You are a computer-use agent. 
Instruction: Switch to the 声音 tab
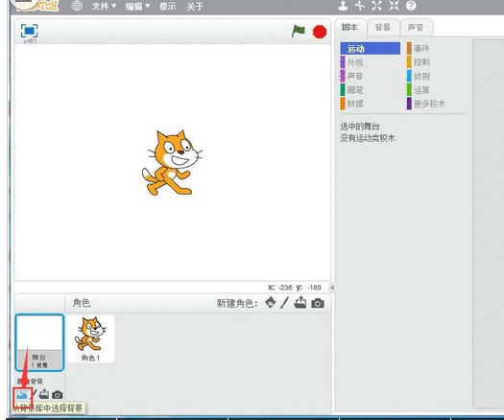pos(416,28)
